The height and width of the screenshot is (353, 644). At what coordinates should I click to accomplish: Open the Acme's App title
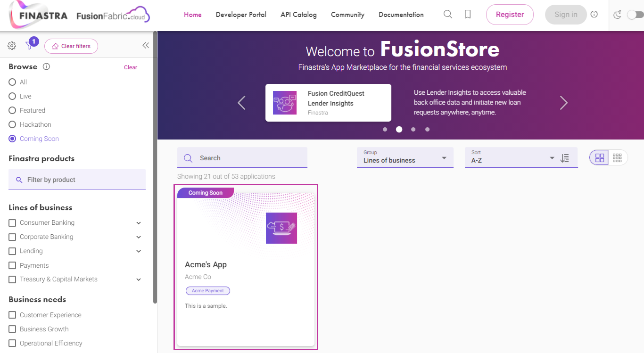(x=206, y=264)
